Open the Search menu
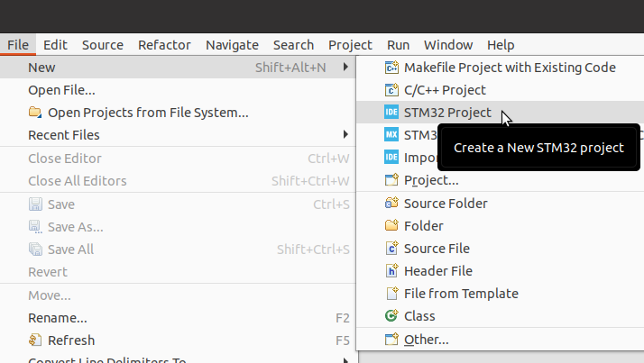The height and width of the screenshot is (363, 644). coord(294,45)
